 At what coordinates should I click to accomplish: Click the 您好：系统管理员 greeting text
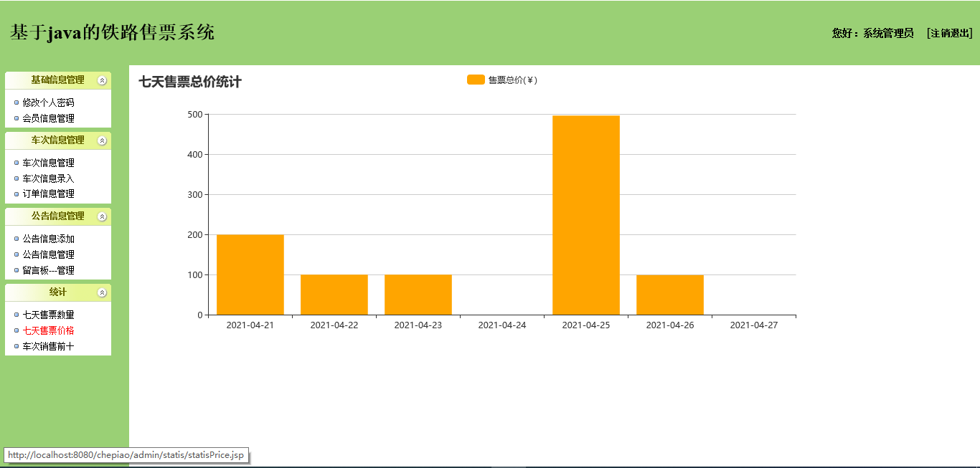[872, 33]
